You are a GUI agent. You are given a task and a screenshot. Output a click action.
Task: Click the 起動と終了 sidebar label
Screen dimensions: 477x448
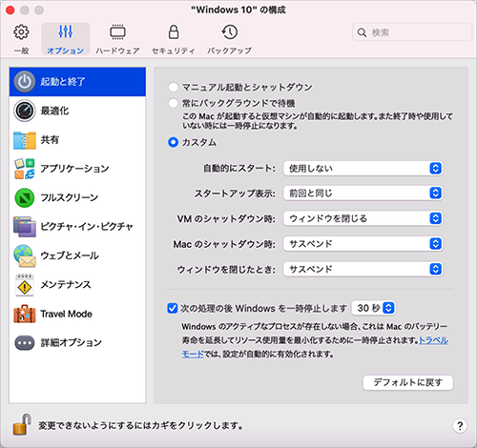[x=63, y=82]
